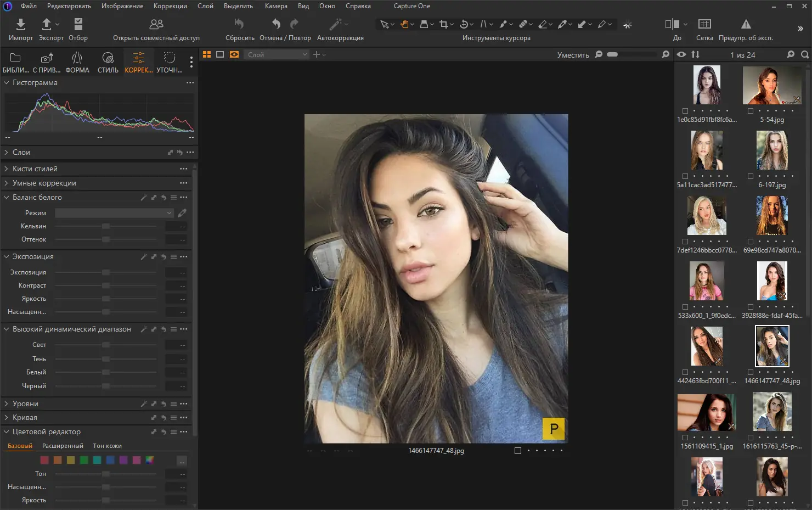The height and width of the screenshot is (510, 812).
Task: Tick the color tag box below viewer image
Action: click(x=517, y=451)
